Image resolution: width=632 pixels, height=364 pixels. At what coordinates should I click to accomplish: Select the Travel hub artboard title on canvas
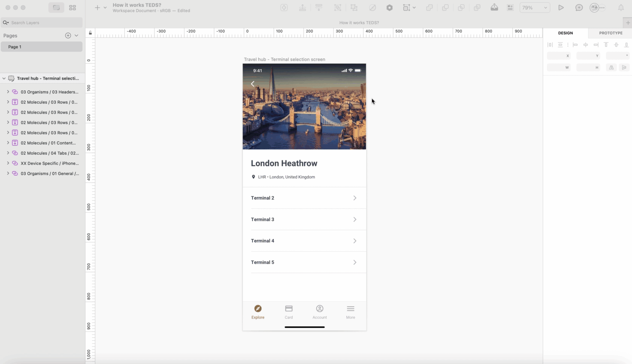(284, 59)
